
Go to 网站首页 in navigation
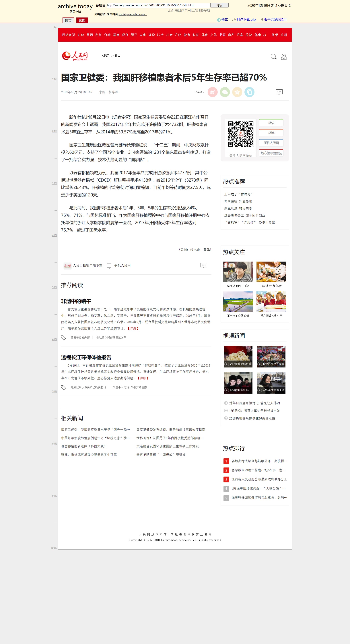tap(69, 35)
